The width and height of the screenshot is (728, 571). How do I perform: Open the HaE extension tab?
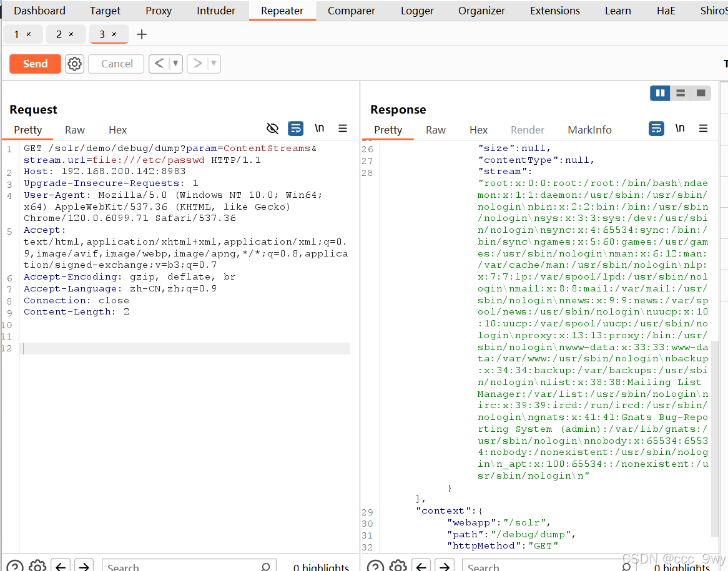tap(666, 11)
